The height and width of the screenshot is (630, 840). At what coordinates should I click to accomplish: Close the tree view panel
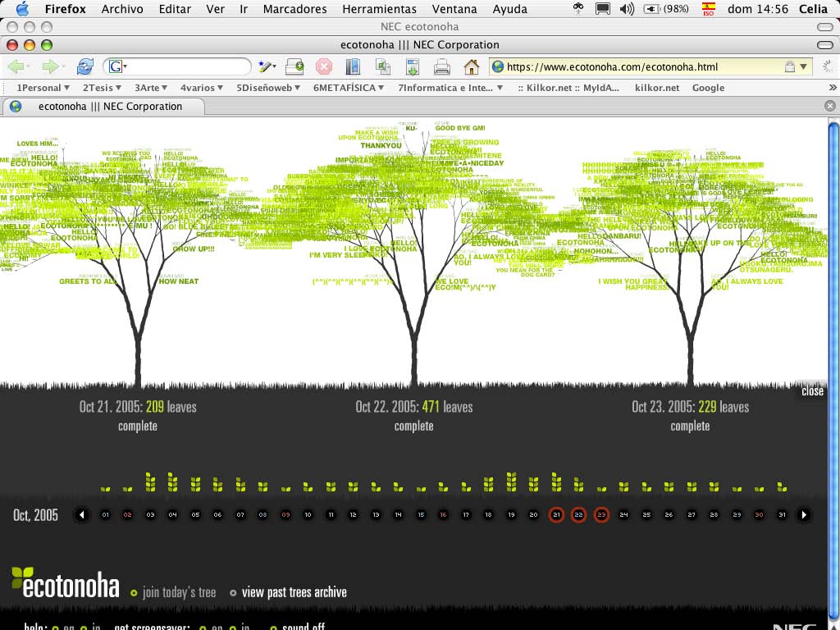(812, 391)
